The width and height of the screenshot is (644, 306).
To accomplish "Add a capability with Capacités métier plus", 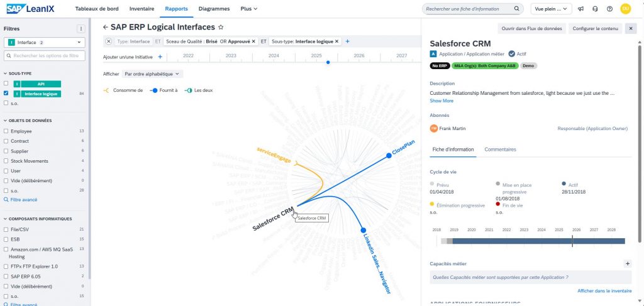I will [627, 264].
